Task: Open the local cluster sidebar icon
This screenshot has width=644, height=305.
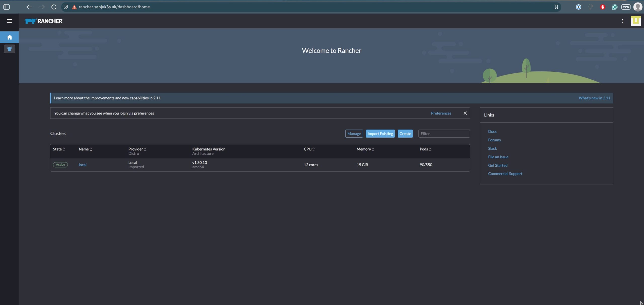Action: coord(10,49)
